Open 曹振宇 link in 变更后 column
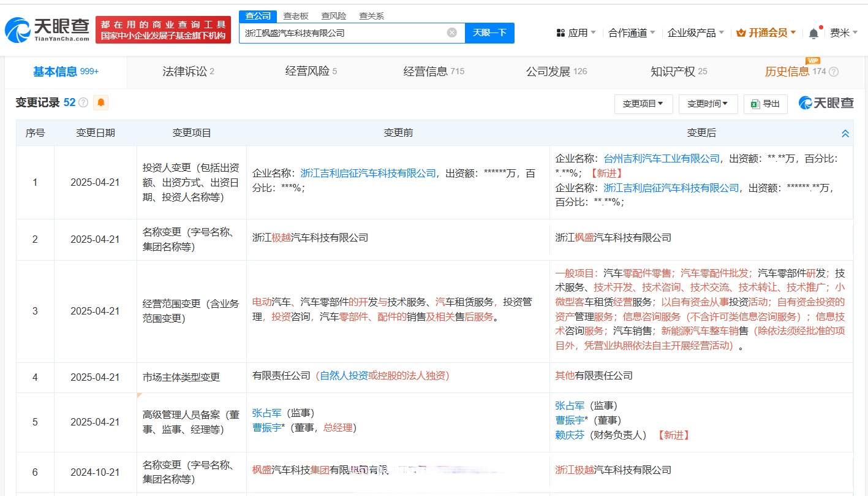Image resolution: width=868 pixels, height=496 pixels. pyautogui.click(x=570, y=421)
